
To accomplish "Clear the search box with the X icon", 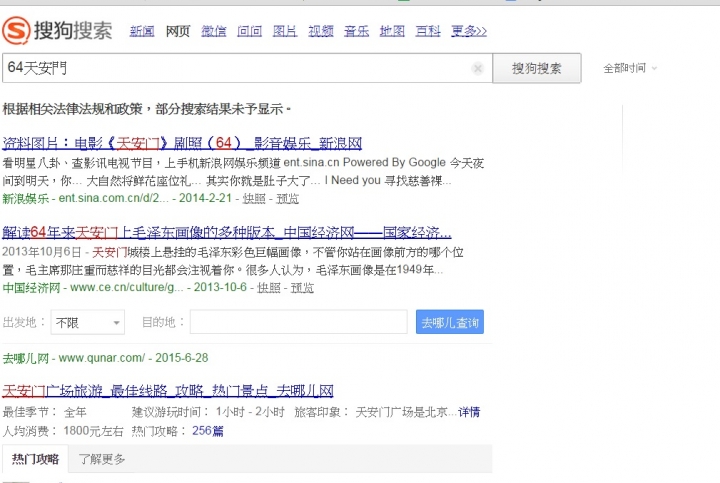I will (x=478, y=68).
